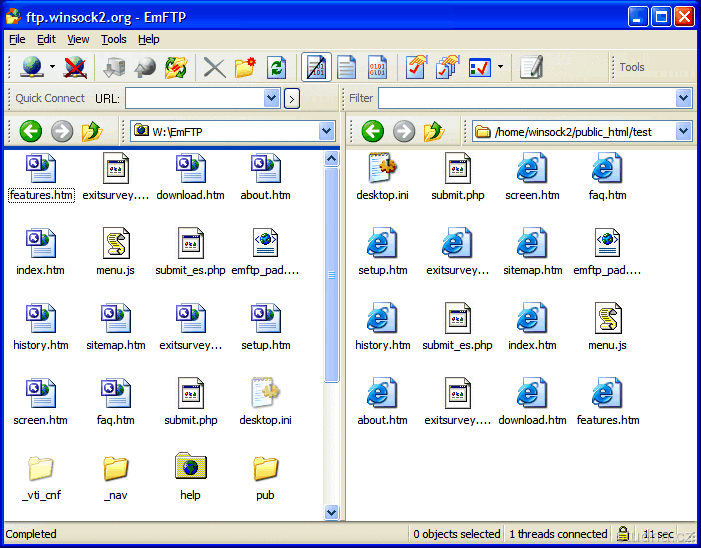
Task: Go up one folder in local pane
Action: click(93, 131)
